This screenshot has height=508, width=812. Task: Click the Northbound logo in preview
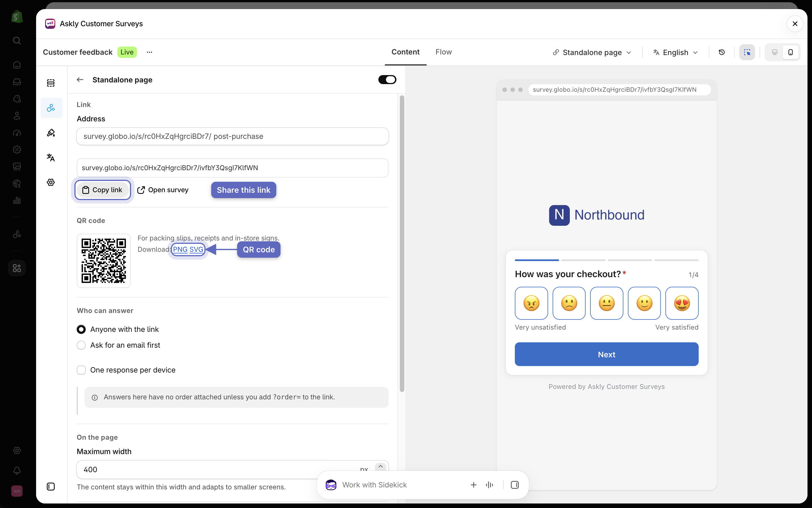tap(597, 215)
